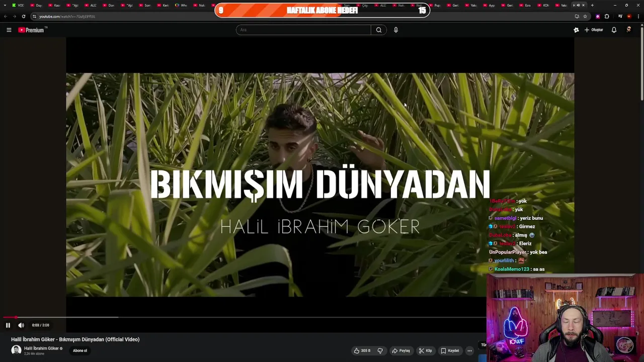
Task: Click the purple extension icon in toolbar
Action: tap(598, 16)
